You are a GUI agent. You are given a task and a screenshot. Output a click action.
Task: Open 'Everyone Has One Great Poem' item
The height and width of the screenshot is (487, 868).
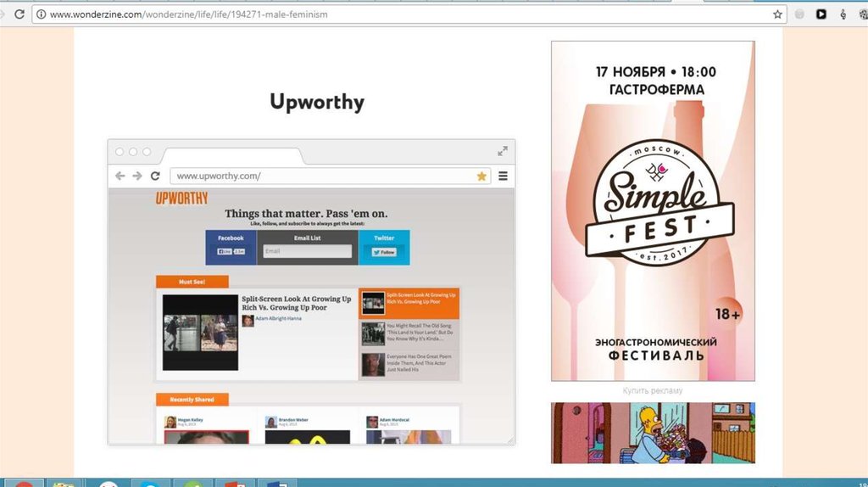409,364
